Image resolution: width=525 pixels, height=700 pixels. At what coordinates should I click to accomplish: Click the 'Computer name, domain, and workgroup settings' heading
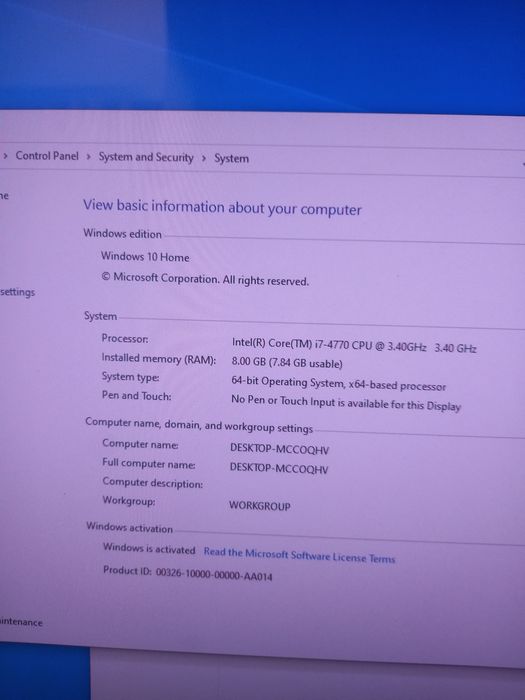coord(199,425)
